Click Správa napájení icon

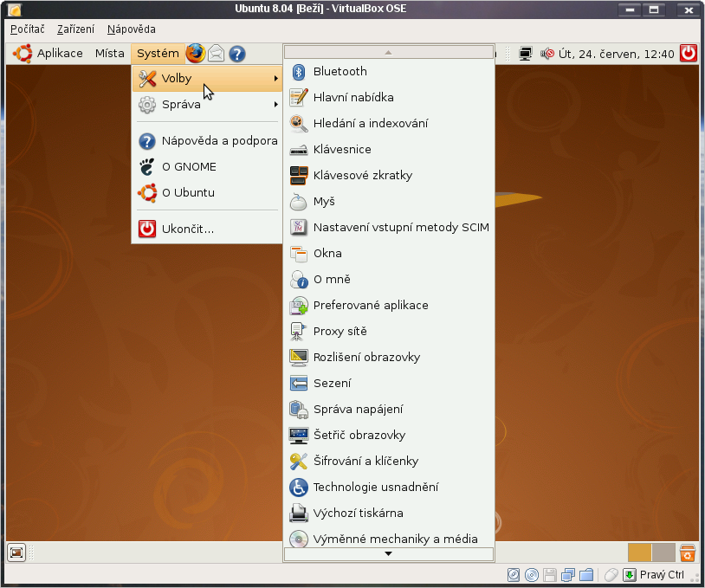point(299,410)
